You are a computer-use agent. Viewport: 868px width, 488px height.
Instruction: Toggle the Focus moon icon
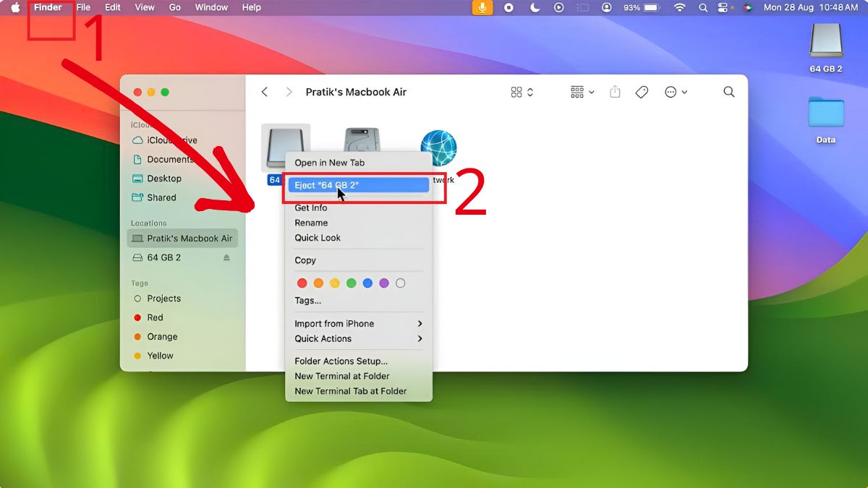pyautogui.click(x=535, y=7)
